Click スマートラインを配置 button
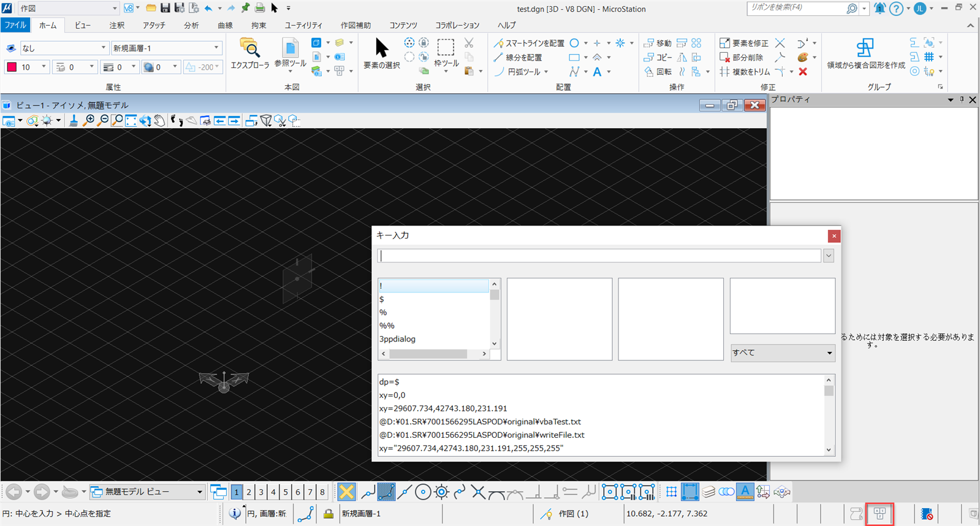 click(529, 43)
